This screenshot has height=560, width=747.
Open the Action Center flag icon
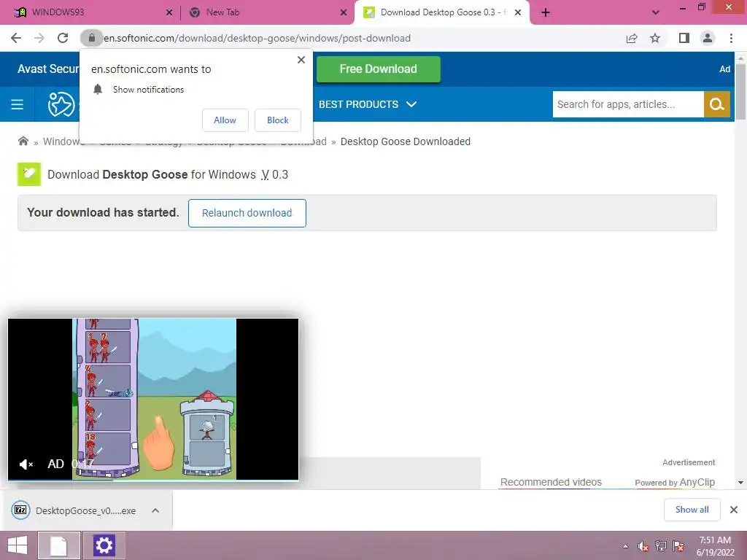678,546
